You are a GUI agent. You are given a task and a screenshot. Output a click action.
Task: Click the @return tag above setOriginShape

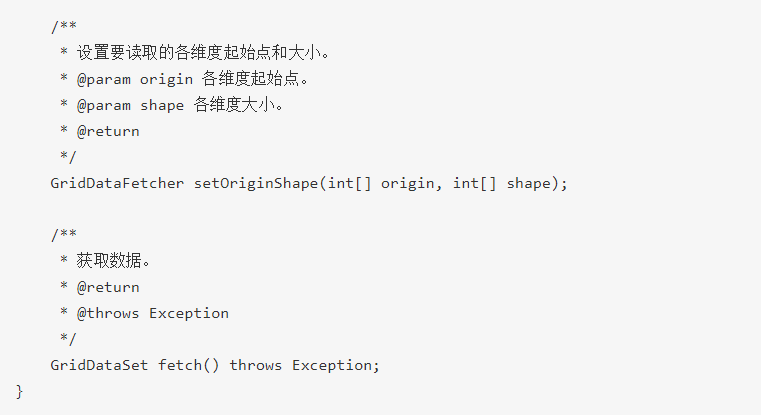click(x=108, y=131)
